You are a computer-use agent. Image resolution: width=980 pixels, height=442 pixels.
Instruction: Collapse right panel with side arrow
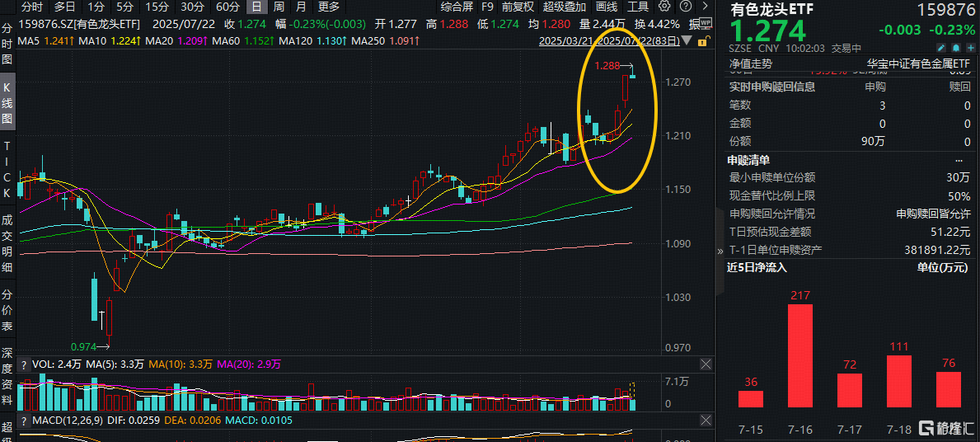click(719, 250)
